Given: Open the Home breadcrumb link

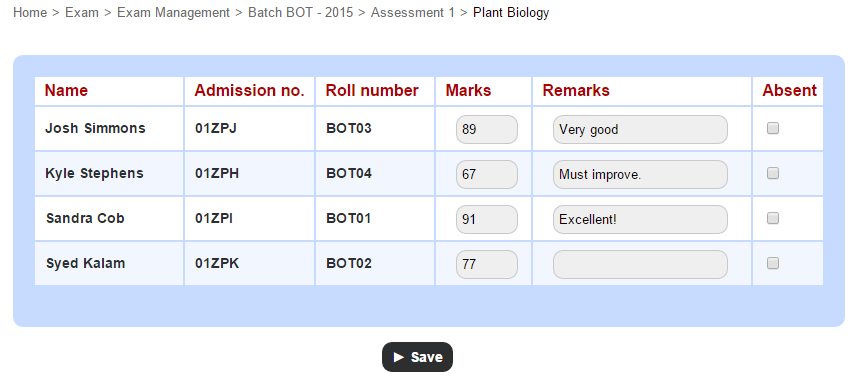Looking at the screenshot, I should 30,13.
